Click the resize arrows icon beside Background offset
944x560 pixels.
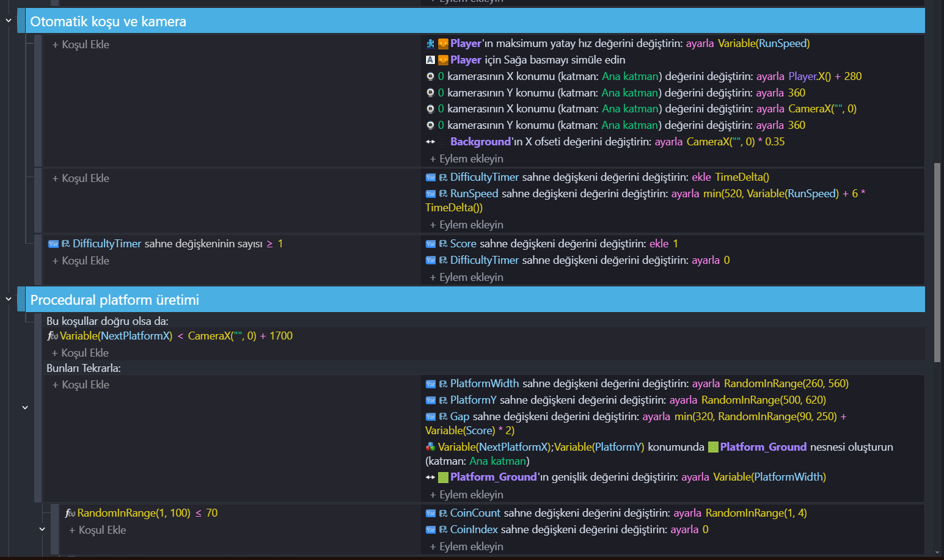point(430,142)
